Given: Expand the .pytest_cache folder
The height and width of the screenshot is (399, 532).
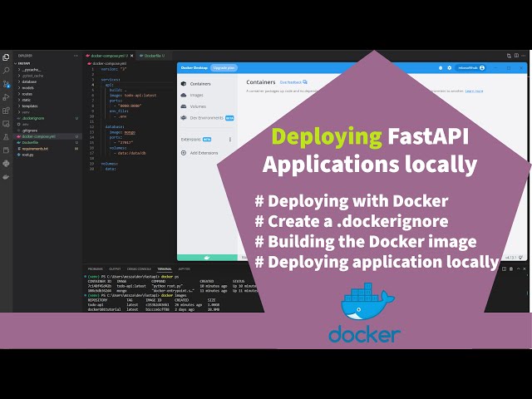Looking at the screenshot, I should tap(32, 76).
